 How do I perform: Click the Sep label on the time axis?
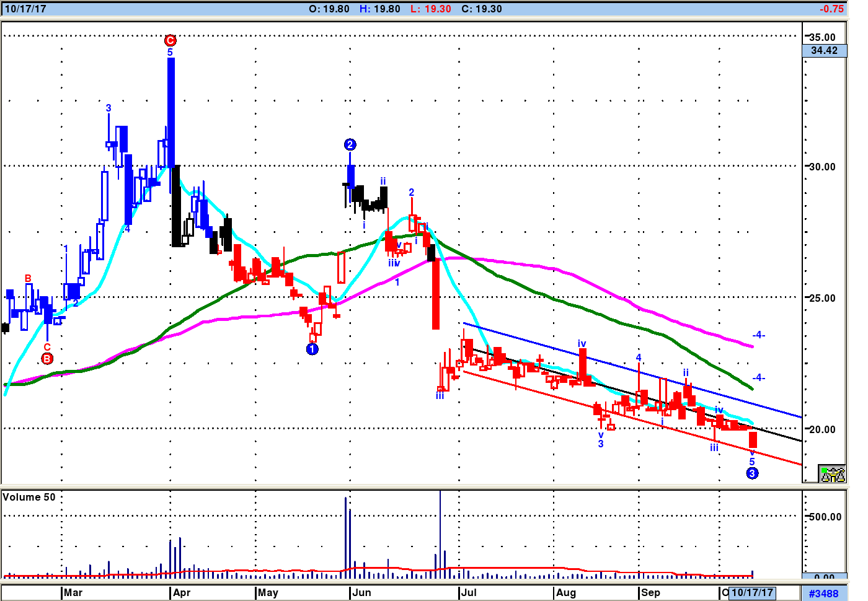650,592
